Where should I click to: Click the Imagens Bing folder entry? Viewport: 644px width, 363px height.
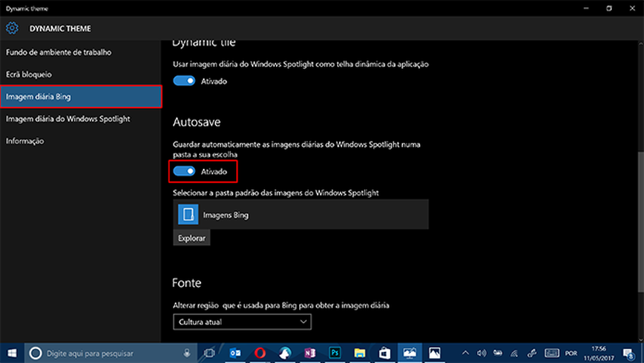300,214
